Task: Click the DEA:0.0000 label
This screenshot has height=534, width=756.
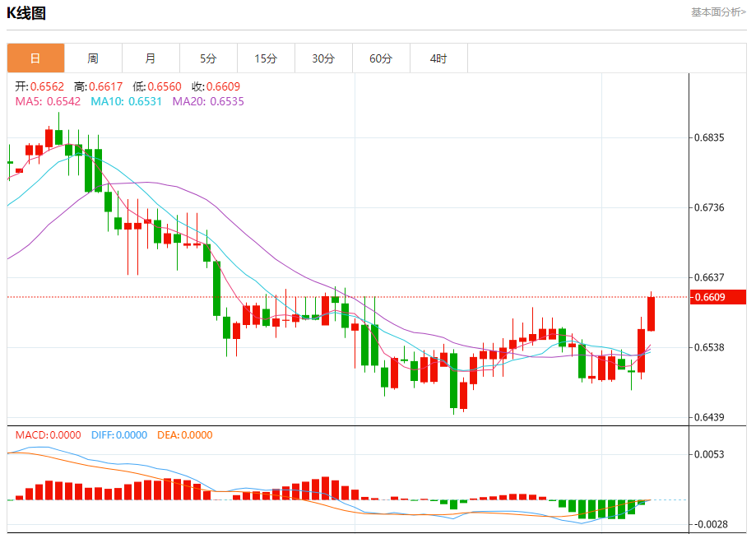Action: pyautogui.click(x=184, y=435)
